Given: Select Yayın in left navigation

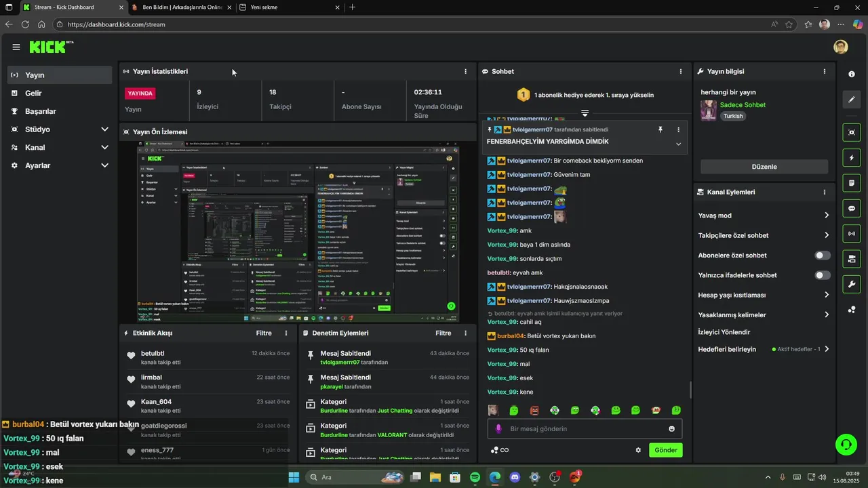Looking at the screenshot, I should tap(60, 75).
